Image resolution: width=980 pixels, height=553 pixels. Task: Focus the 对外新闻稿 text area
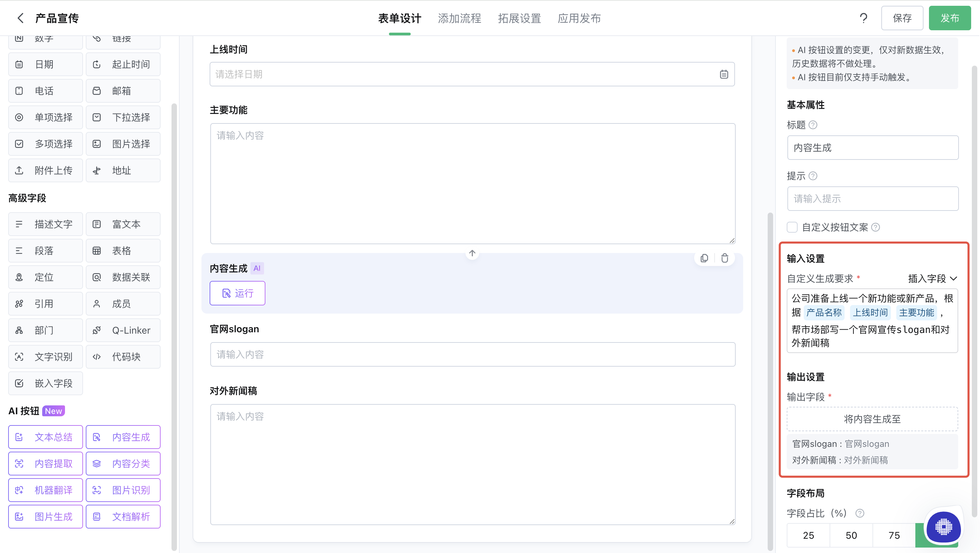click(x=473, y=464)
